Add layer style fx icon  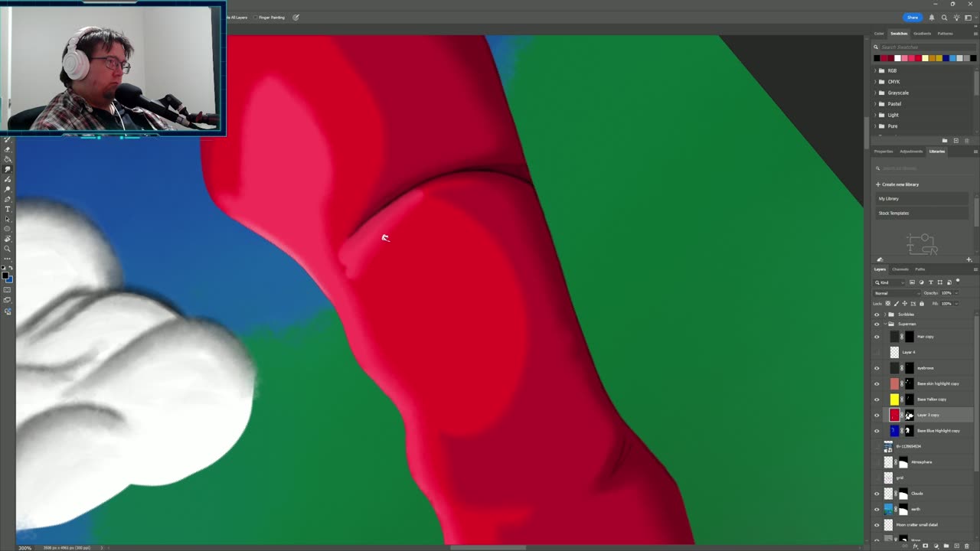[x=916, y=546]
